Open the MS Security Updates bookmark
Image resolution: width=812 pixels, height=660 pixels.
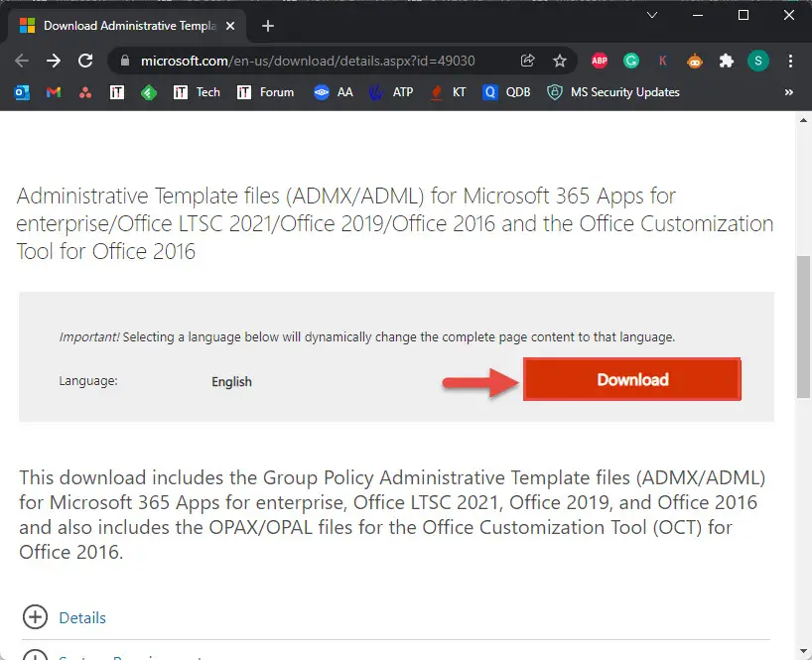coord(613,92)
